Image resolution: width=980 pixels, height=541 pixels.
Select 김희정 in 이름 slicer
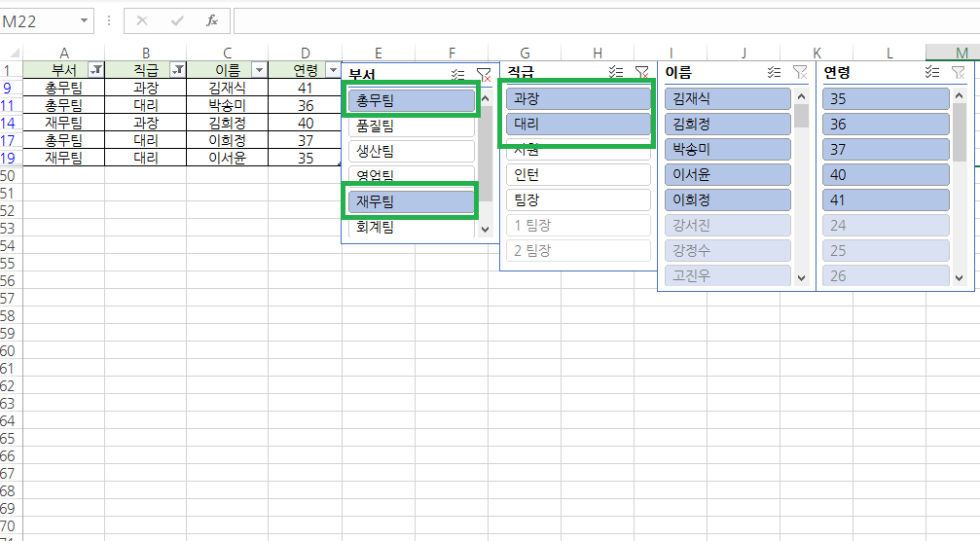coord(728,124)
